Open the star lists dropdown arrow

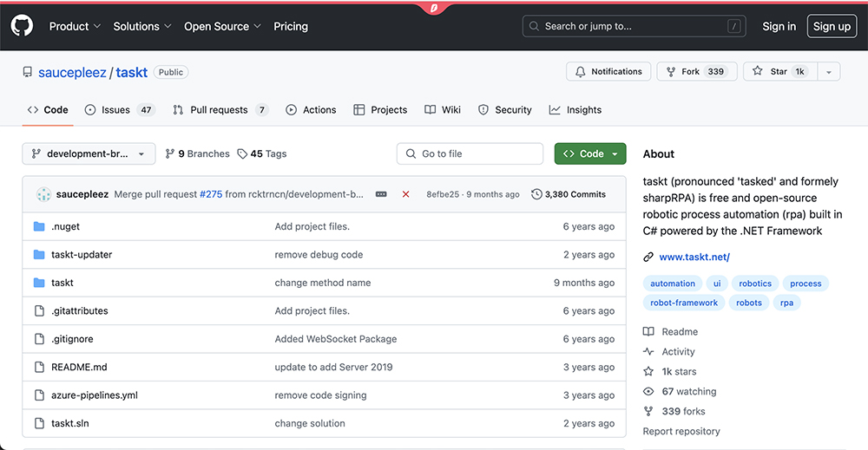(829, 71)
